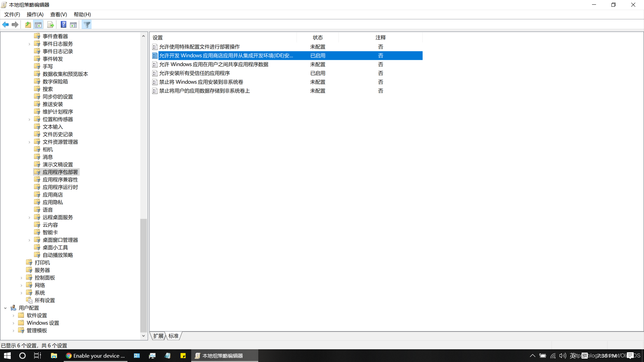Expand the 文件资源管理器 tree node
The width and height of the screenshot is (644, 362).
pyautogui.click(x=29, y=142)
